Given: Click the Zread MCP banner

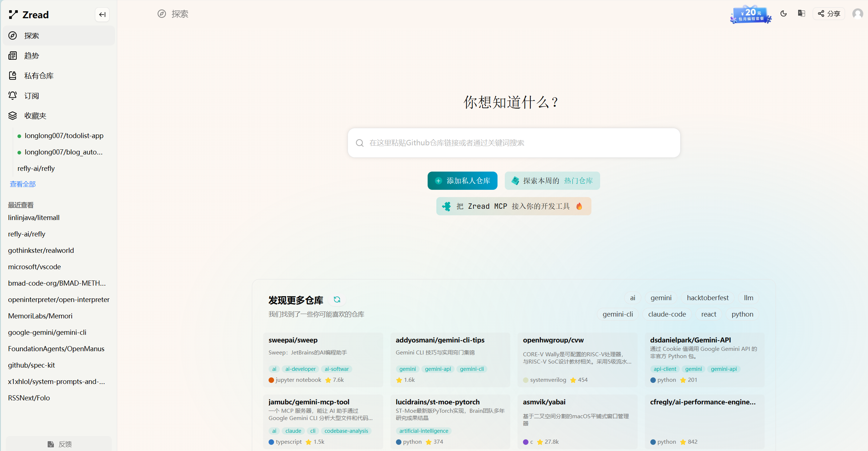Looking at the screenshot, I should (514, 206).
